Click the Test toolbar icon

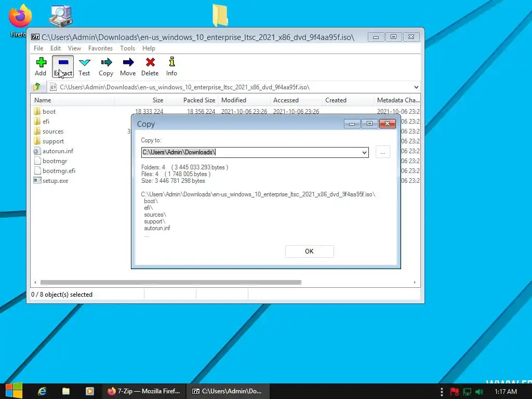[x=85, y=62]
